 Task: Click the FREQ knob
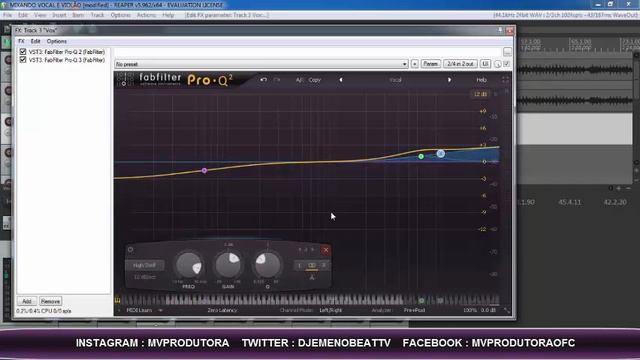(189, 265)
